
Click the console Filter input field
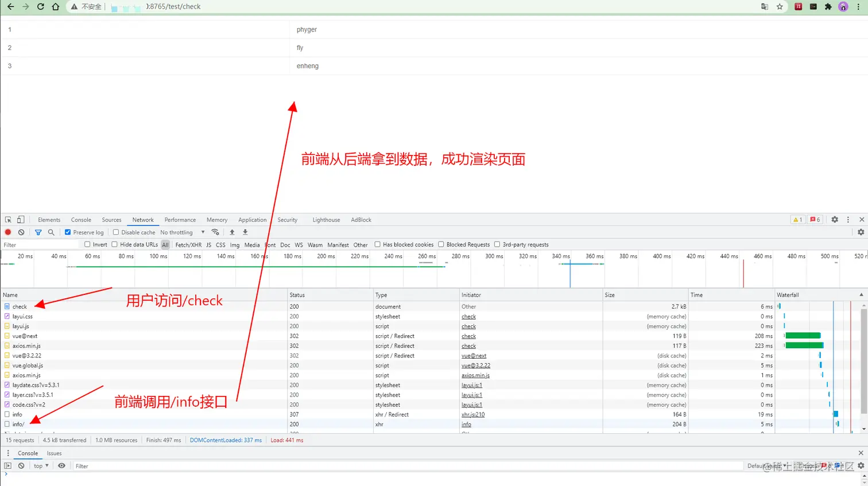coord(408,466)
